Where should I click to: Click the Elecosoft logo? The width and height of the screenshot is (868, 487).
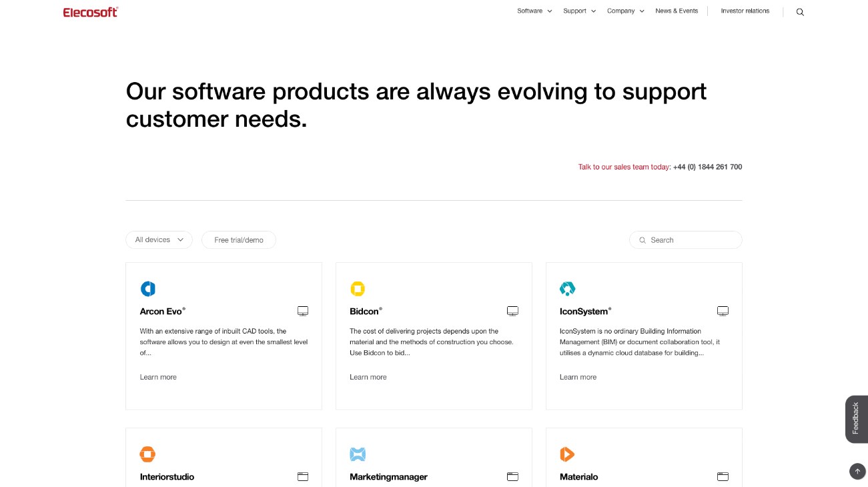(x=91, y=12)
